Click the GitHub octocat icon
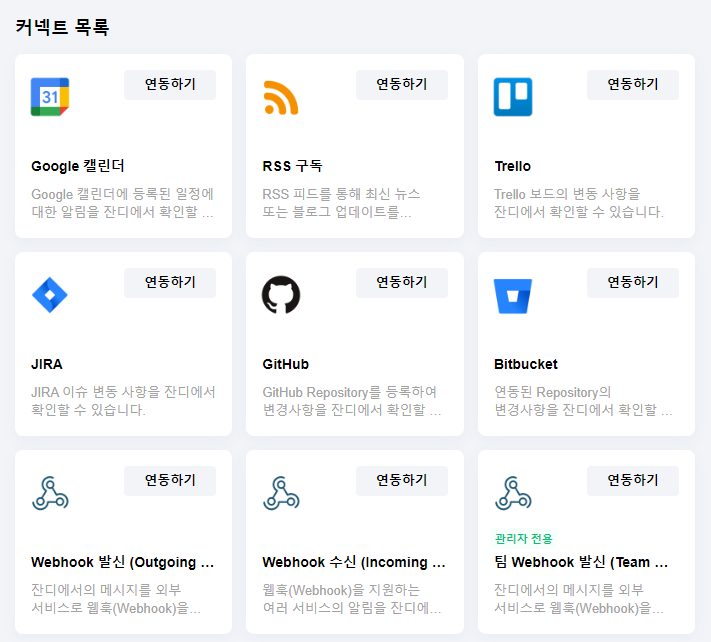This screenshot has width=711, height=642. click(281, 295)
